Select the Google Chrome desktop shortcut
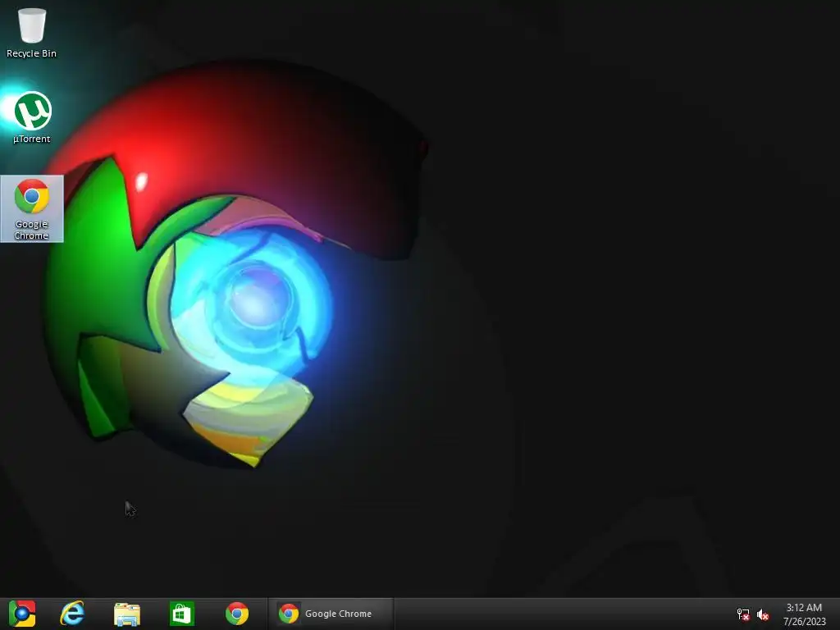840x630 pixels. pos(32,209)
